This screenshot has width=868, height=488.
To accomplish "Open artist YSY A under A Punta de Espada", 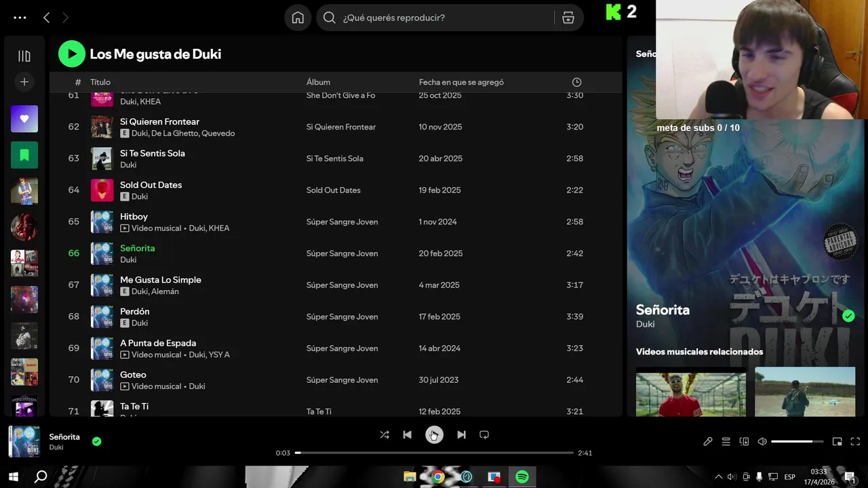I will (219, 354).
